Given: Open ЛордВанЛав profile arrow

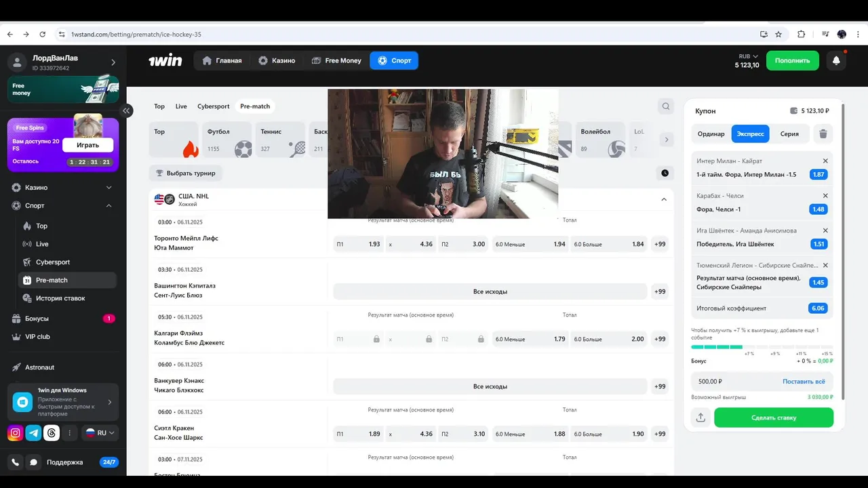Looking at the screenshot, I should coord(113,62).
